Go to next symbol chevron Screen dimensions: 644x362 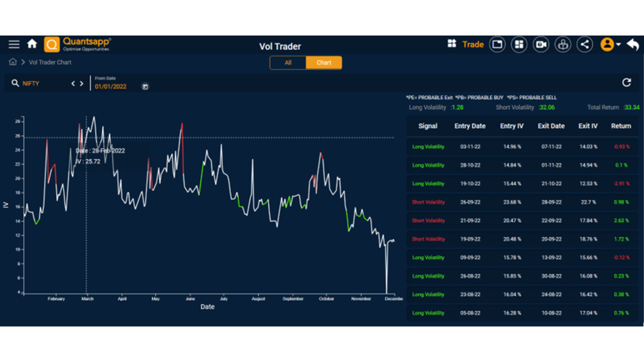click(x=82, y=83)
